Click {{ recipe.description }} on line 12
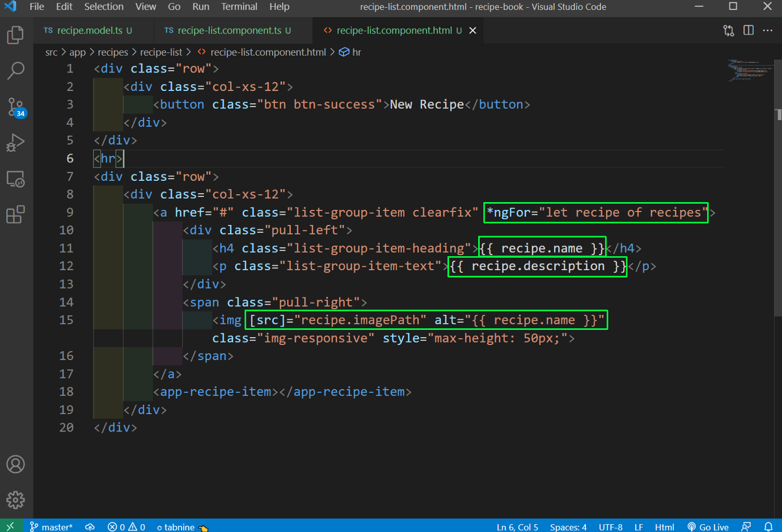This screenshot has height=532, width=782. tap(537, 266)
